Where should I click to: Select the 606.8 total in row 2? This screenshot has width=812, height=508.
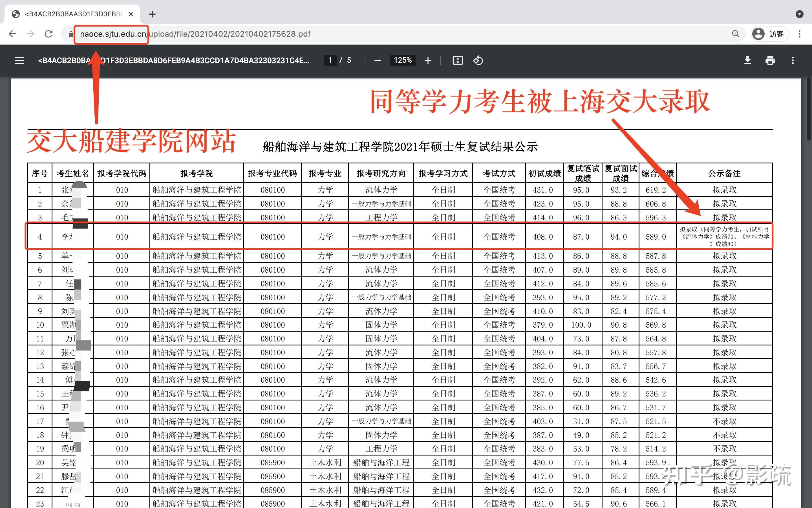click(x=656, y=203)
